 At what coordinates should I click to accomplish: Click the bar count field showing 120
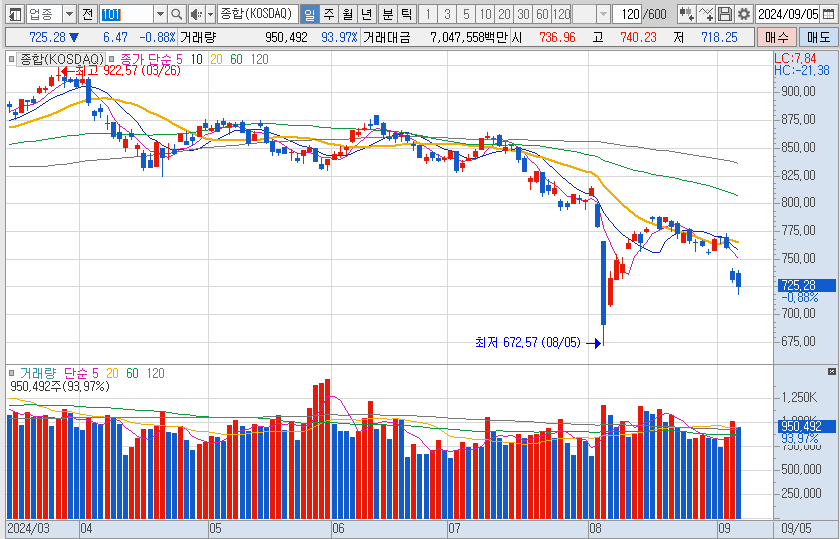click(x=627, y=14)
